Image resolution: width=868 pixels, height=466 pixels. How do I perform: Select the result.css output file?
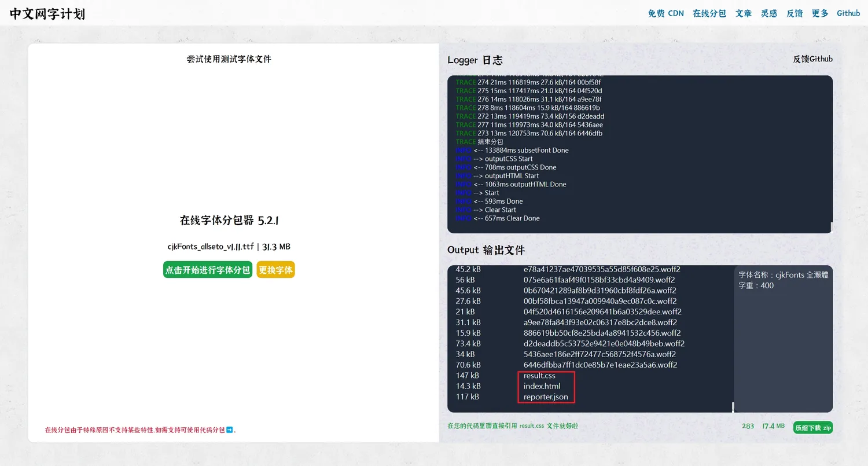point(539,375)
